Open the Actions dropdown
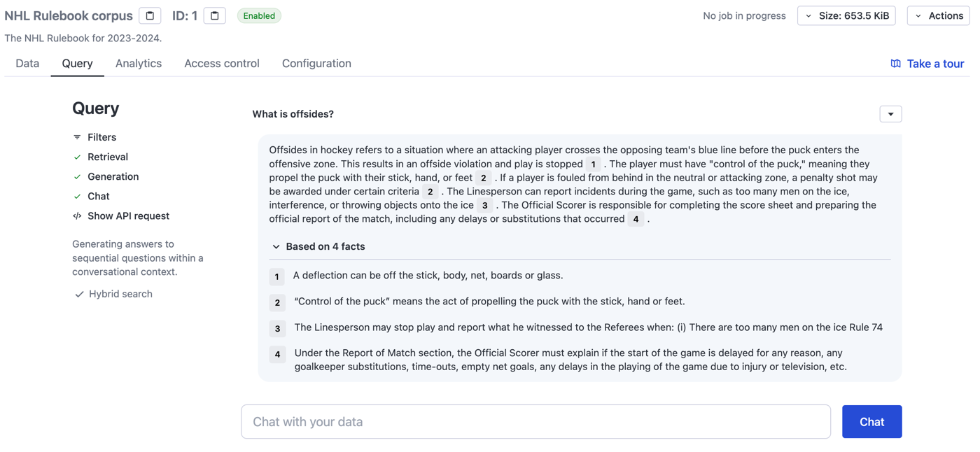 coord(938,15)
